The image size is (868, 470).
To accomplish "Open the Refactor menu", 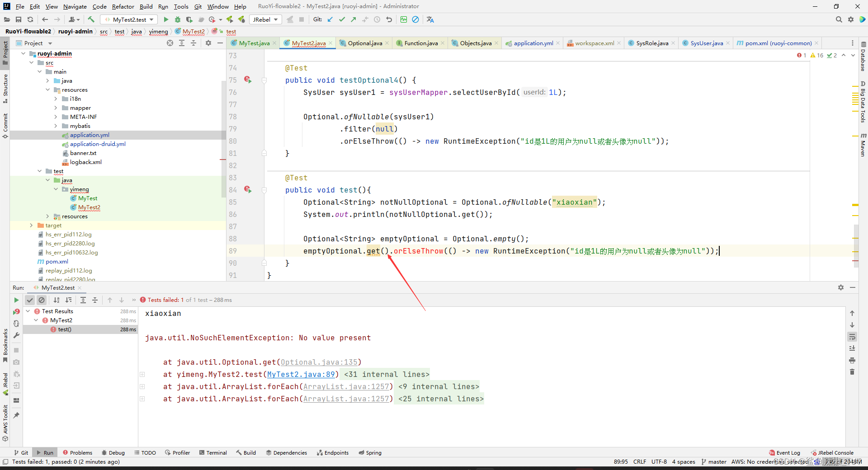I will tap(123, 6).
